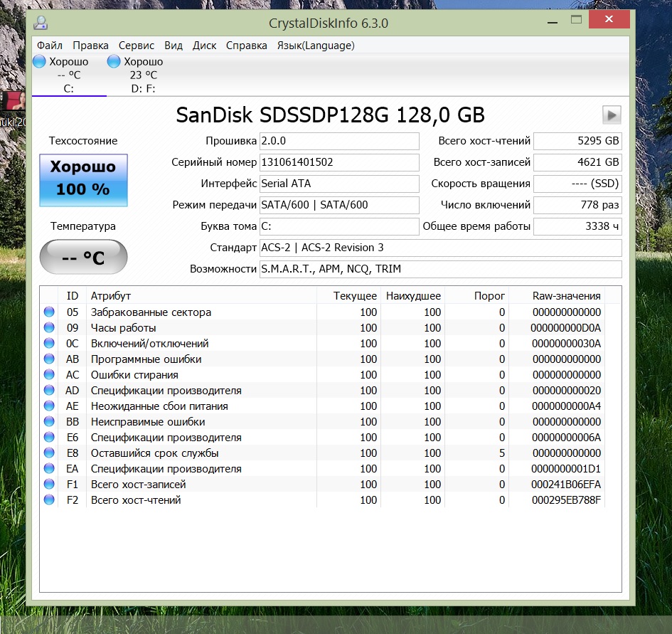Viewport: 672px width, 634px height.
Task: Click the total host writes value 4621 GB
Action: [577, 162]
